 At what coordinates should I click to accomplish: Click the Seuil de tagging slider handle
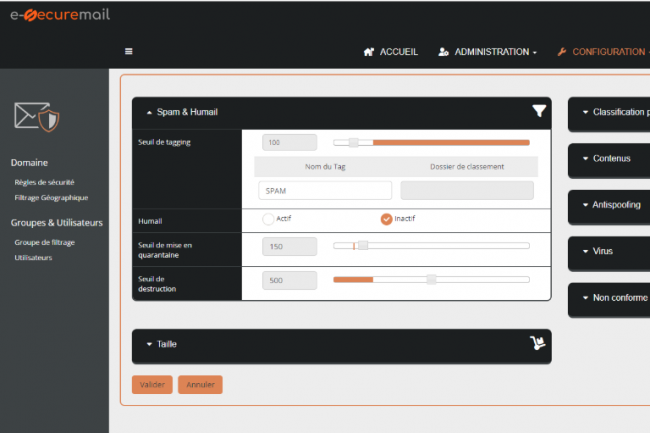353,143
